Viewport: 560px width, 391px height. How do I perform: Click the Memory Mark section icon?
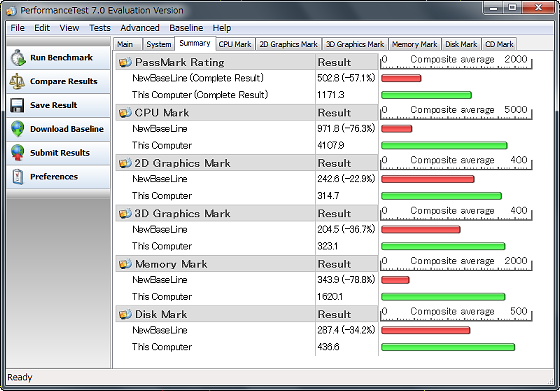[125, 264]
